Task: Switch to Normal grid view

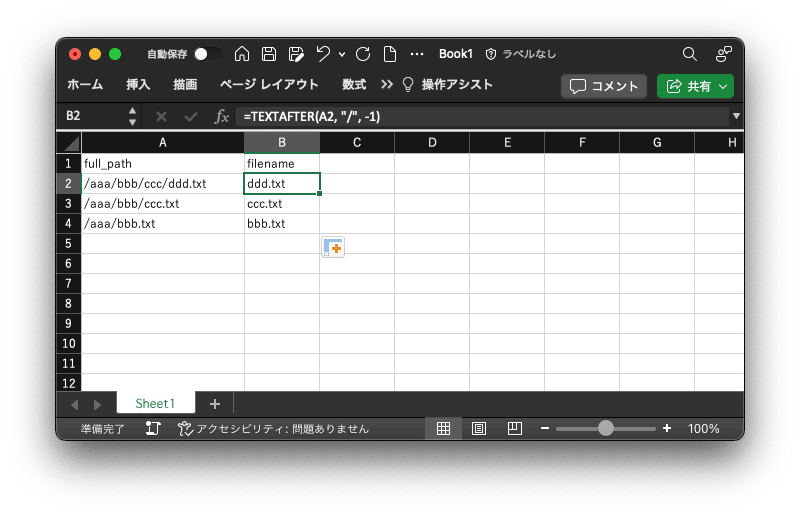Action: click(x=443, y=429)
